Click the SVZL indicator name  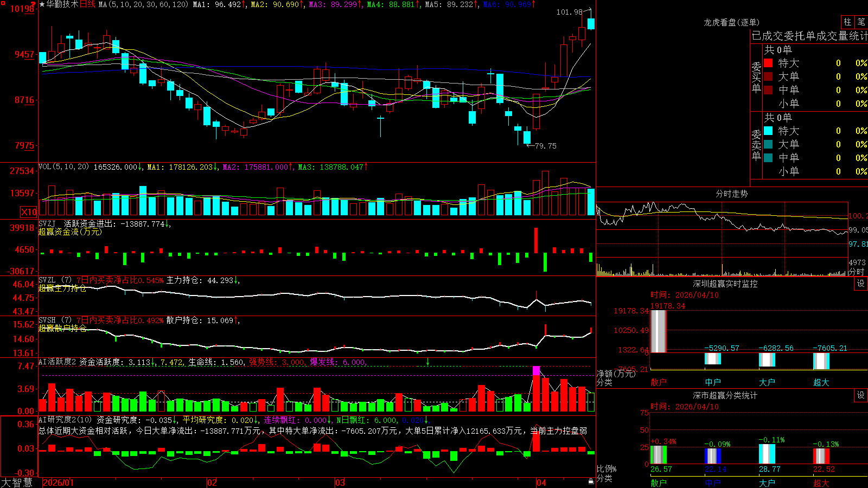click(47, 280)
